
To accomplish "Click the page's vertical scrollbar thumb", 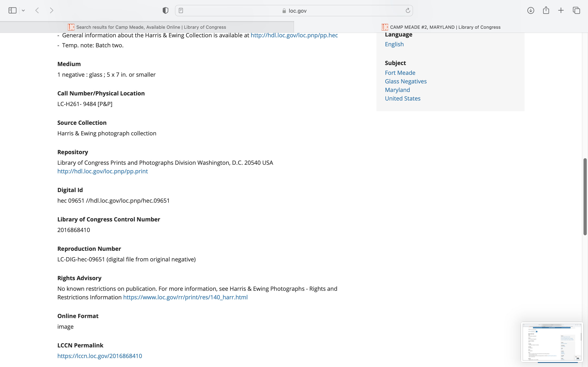I will [x=585, y=197].
